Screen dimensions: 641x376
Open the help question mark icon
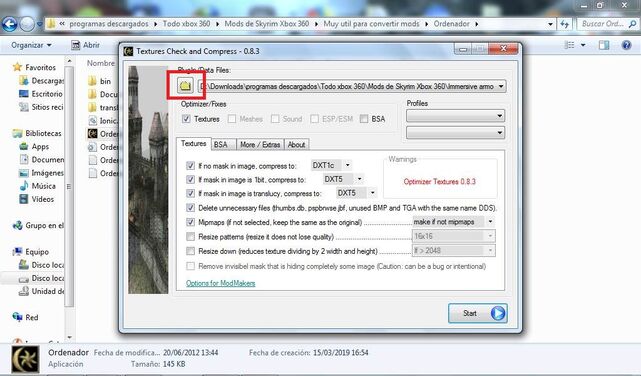626,45
